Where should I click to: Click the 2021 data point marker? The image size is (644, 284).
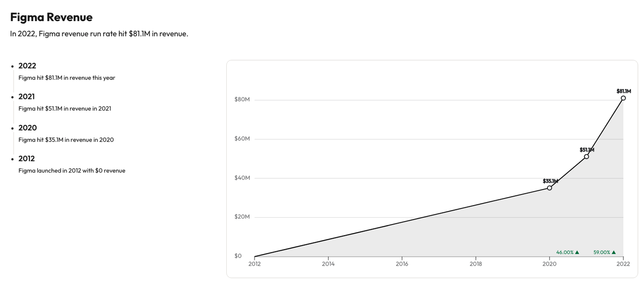[586, 156]
